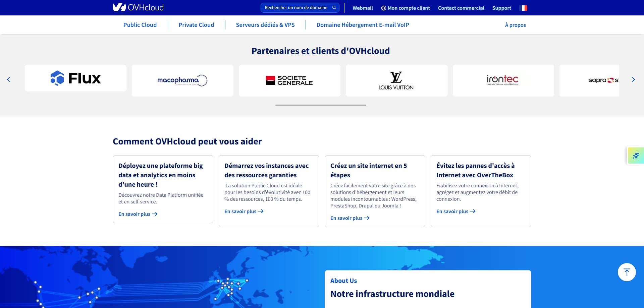This screenshot has width=644, height=308.
Task: Click 'Comment OVHcloud peut vous aider' heading
Action: coord(187,141)
